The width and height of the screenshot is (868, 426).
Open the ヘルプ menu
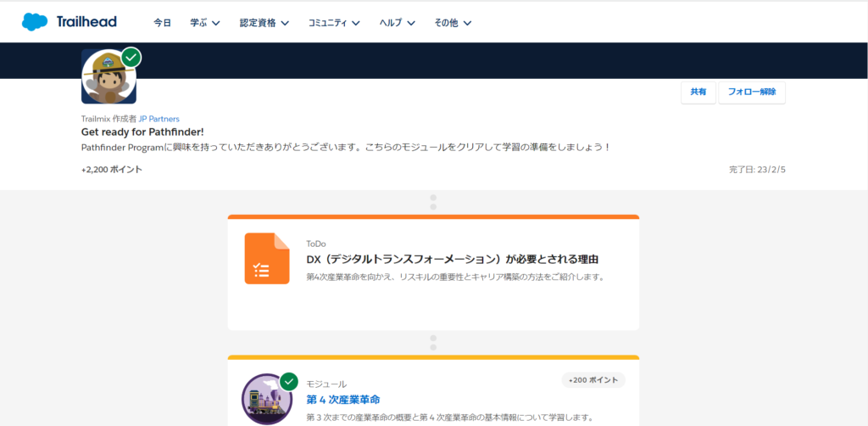click(390, 23)
